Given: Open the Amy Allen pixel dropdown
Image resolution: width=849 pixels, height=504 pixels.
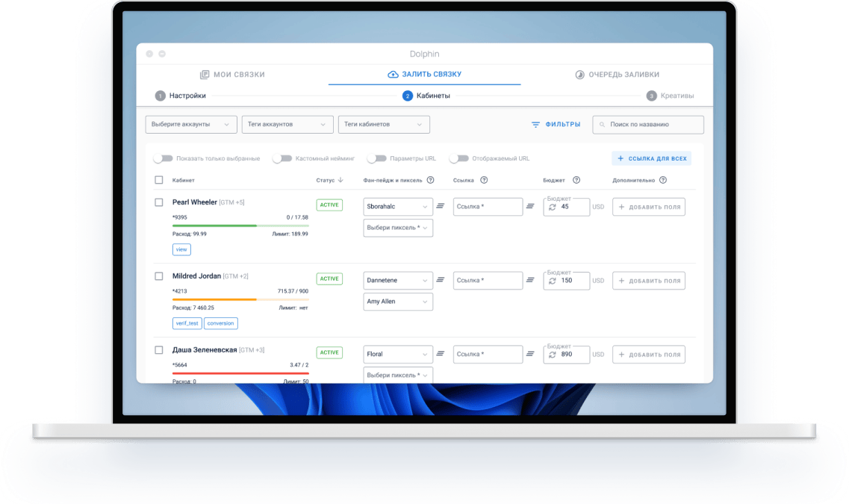Looking at the screenshot, I should 398,302.
